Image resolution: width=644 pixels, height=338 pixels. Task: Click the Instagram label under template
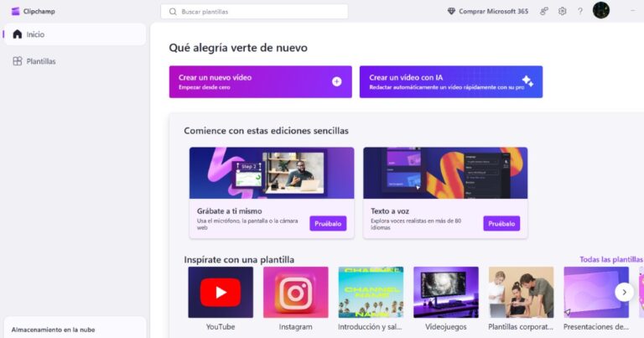(x=295, y=327)
